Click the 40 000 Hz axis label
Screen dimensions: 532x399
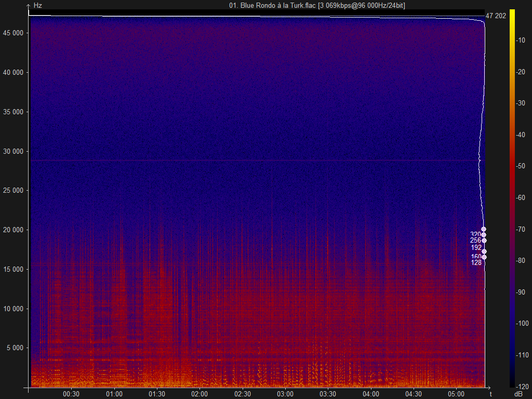tap(13, 72)
